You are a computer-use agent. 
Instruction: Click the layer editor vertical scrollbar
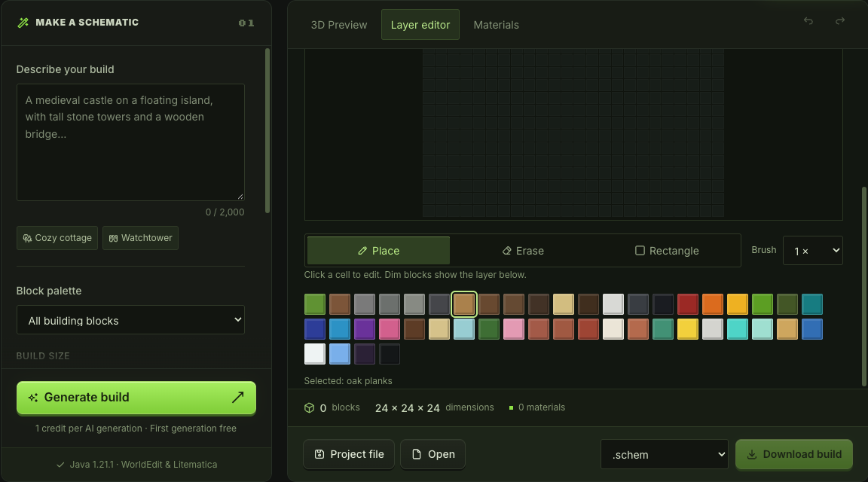(864, 287)
